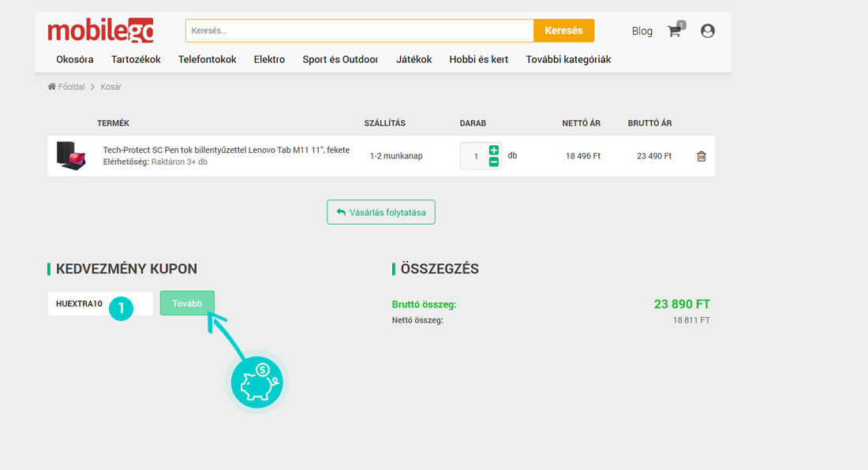Image resolution: width=868 pixels, height=470 pixels.
Task: Open the user account profile icon
Action: [x=708, y=31]
